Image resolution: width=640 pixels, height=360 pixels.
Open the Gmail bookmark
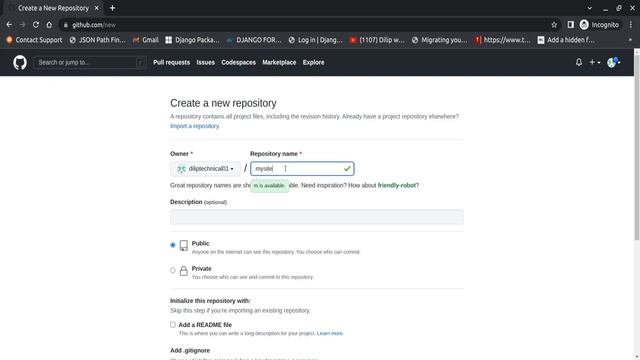[146, 40]
